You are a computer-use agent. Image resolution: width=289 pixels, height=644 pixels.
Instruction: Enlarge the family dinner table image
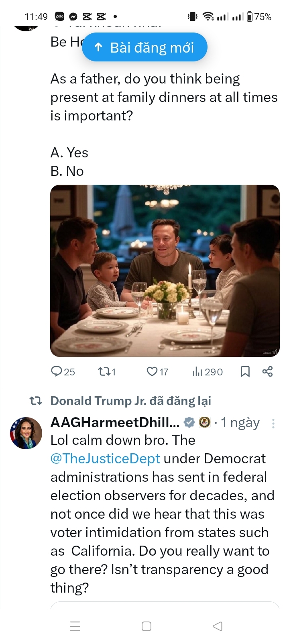165,271
